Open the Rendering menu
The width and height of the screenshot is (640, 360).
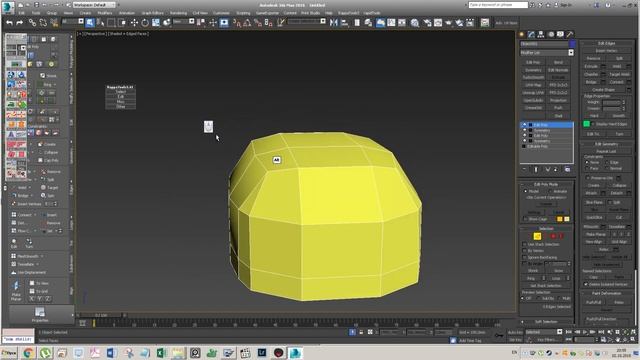tap(178, 13)
